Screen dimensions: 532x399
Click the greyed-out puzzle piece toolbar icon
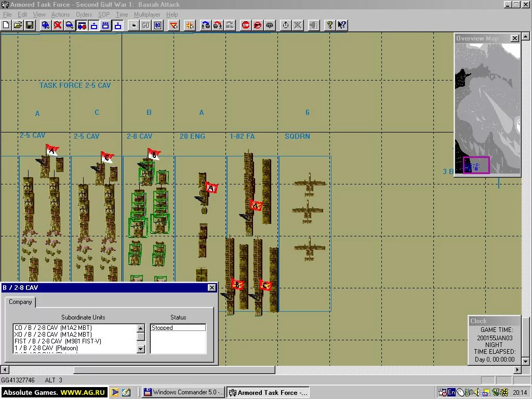pyautogui.click(x=314, y=25)
